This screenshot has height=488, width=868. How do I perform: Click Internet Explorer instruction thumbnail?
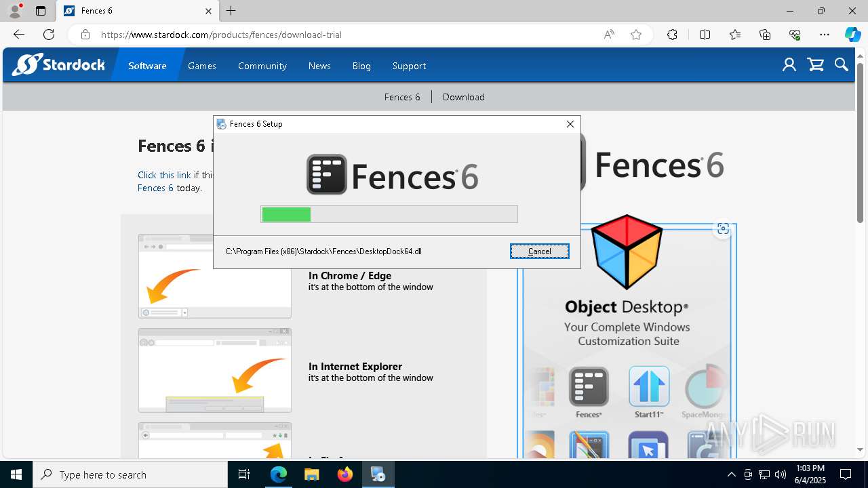215,370
